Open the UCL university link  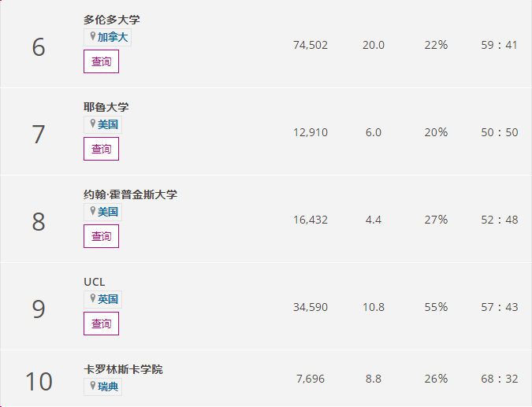pyautogui.click(x=94, y=282)
